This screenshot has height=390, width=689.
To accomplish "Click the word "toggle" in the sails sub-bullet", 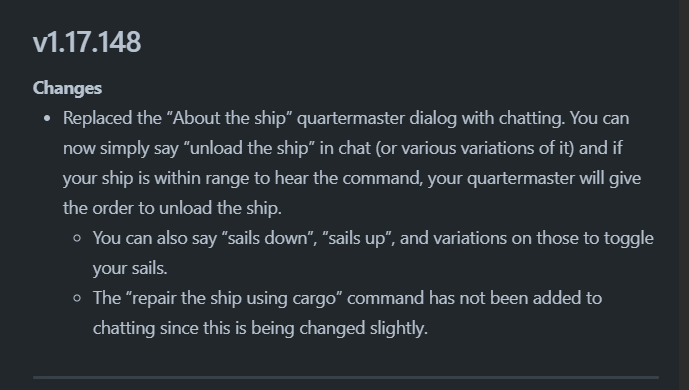I will (x=628, y=238).
